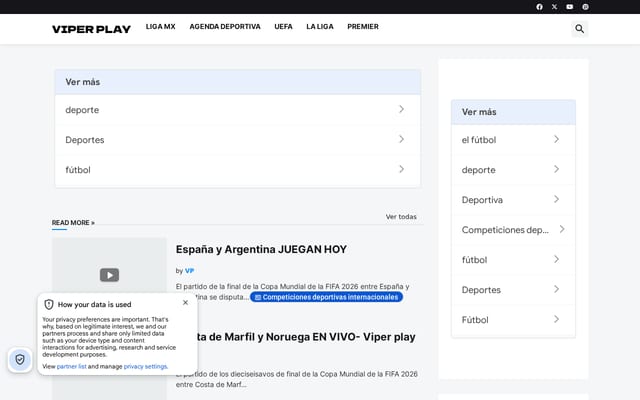Close the data usage privacy popup
Screen dimensions: 640x400
185,302
